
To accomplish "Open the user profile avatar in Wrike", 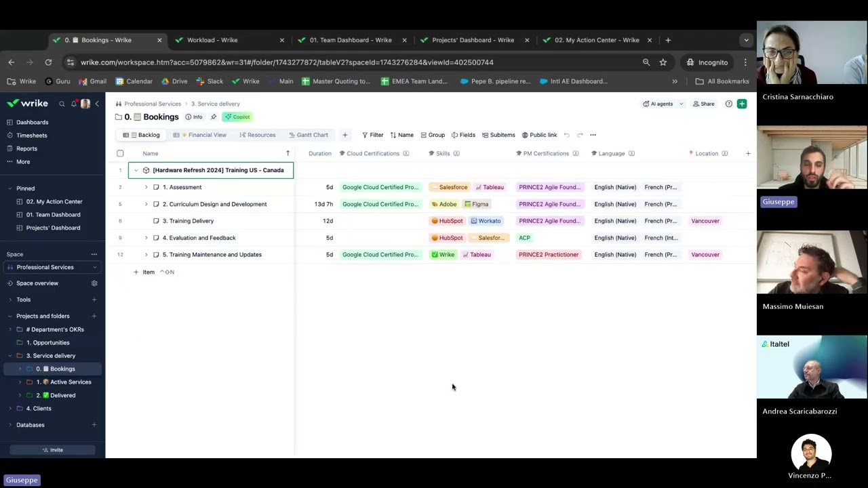I will (x=85, y=104).
